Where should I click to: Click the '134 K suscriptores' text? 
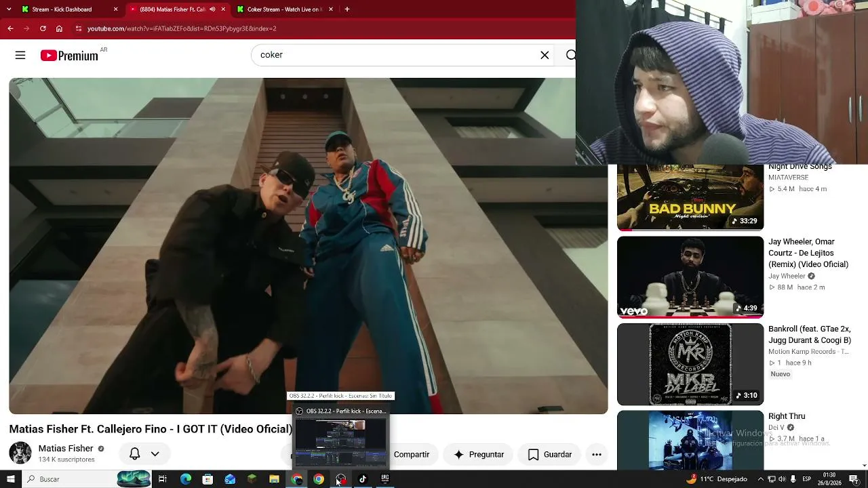[66, 460]
